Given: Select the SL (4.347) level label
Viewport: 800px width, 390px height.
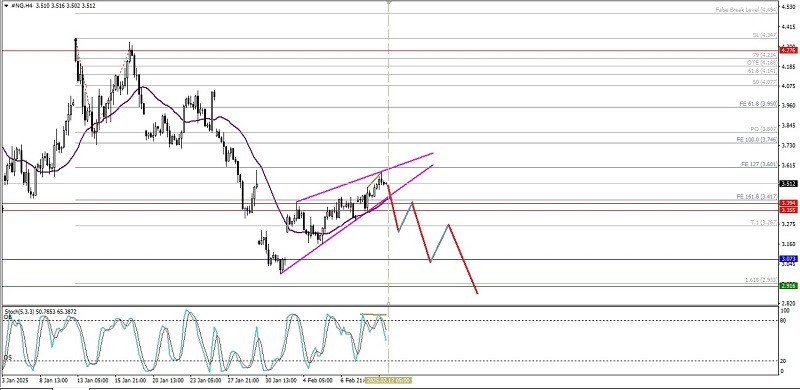Looking at the screenshot, I should click(x=764, y=35).
